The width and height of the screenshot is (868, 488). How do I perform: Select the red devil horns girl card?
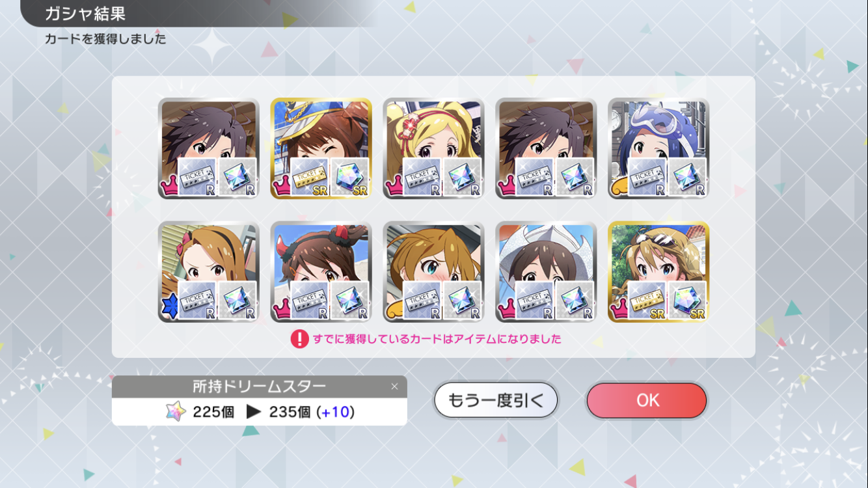click(x=321, y=271)
